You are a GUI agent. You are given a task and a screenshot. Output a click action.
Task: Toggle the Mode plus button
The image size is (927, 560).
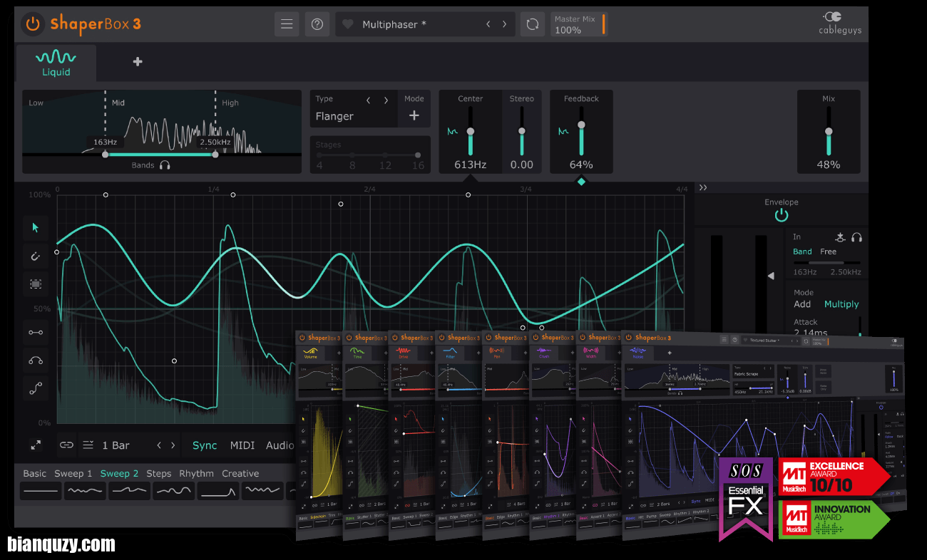coord(414,115)
